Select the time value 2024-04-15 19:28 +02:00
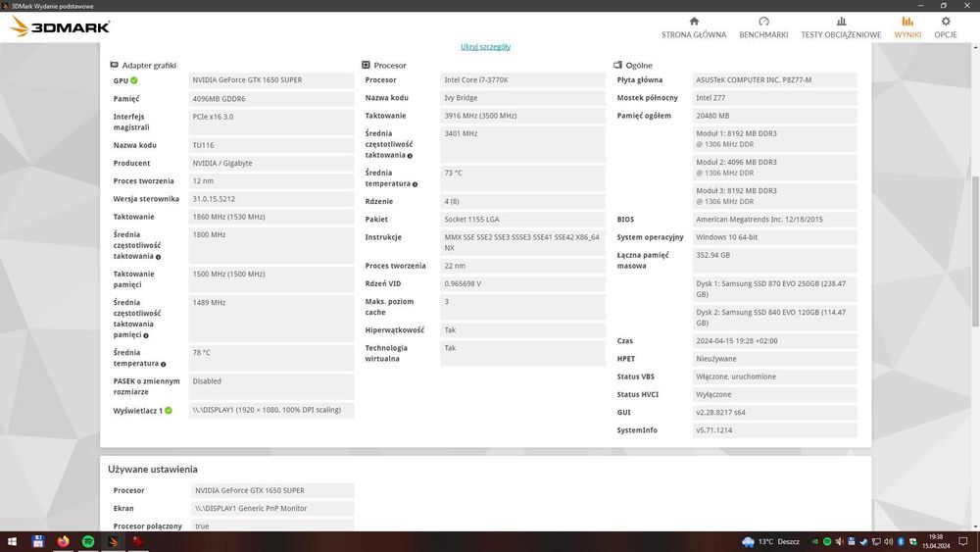This screenshot has height=552, width=980. 775,341
